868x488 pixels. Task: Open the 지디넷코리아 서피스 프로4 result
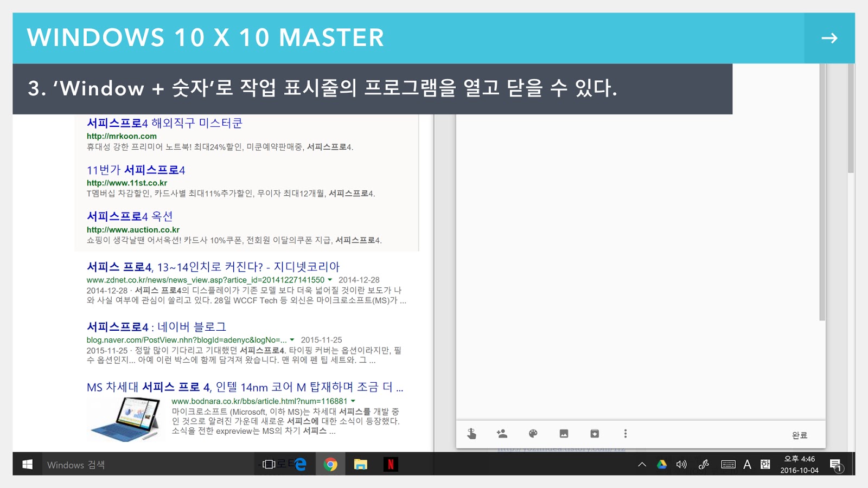pyautogui.click(x=213, y=267)
